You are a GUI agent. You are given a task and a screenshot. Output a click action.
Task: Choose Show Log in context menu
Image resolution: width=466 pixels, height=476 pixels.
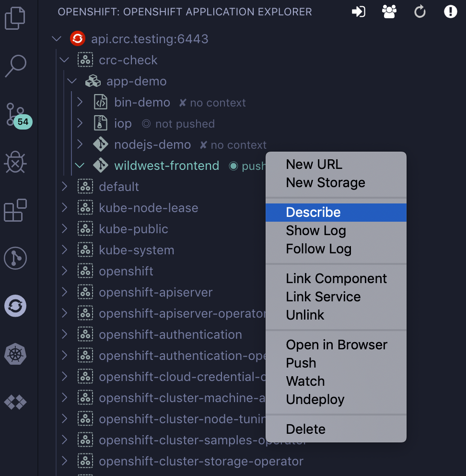(315, 231)
